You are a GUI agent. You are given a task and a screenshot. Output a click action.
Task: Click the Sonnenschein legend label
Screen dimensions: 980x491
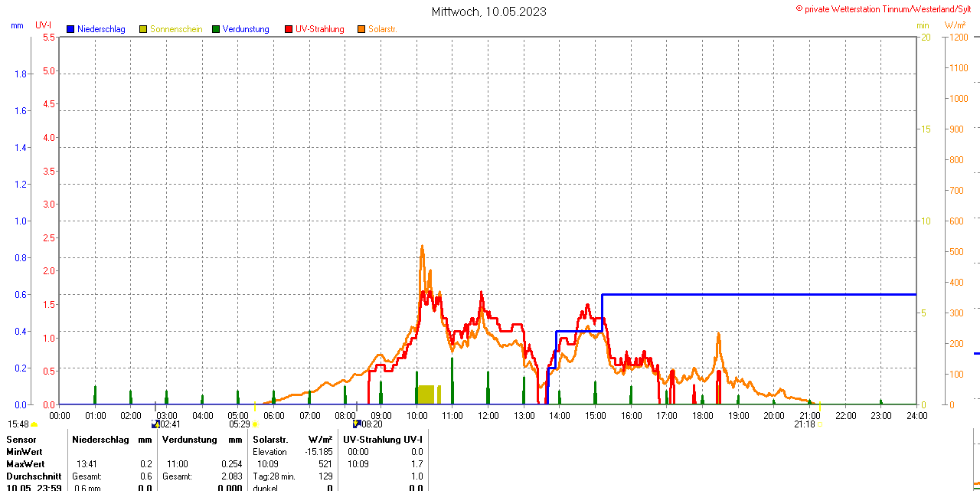point(176,29)
